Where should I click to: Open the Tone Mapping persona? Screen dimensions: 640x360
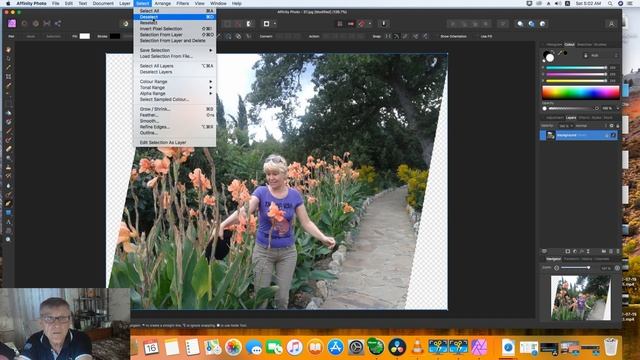(x=47, y=24)
